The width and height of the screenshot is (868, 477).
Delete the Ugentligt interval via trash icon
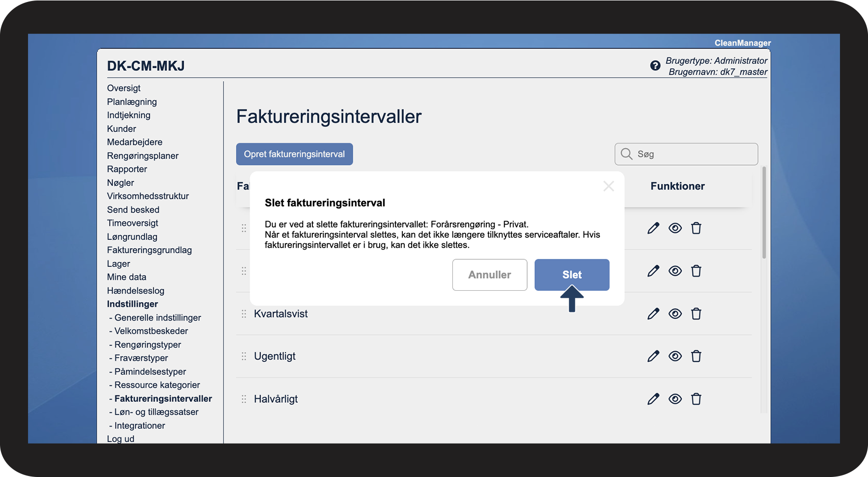pos(696,356)
